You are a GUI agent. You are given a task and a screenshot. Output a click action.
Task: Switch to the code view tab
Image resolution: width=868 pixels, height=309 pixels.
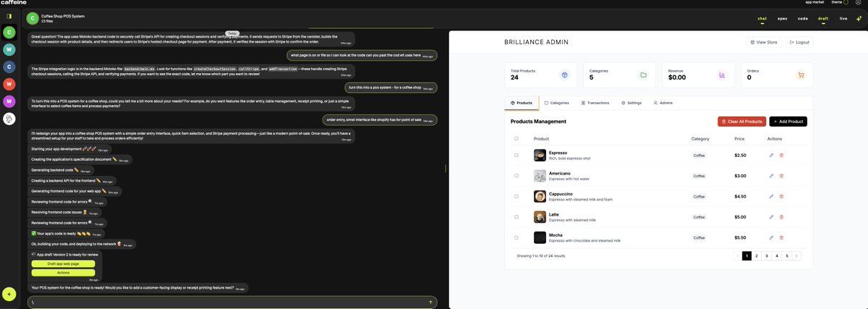point(803,18)
